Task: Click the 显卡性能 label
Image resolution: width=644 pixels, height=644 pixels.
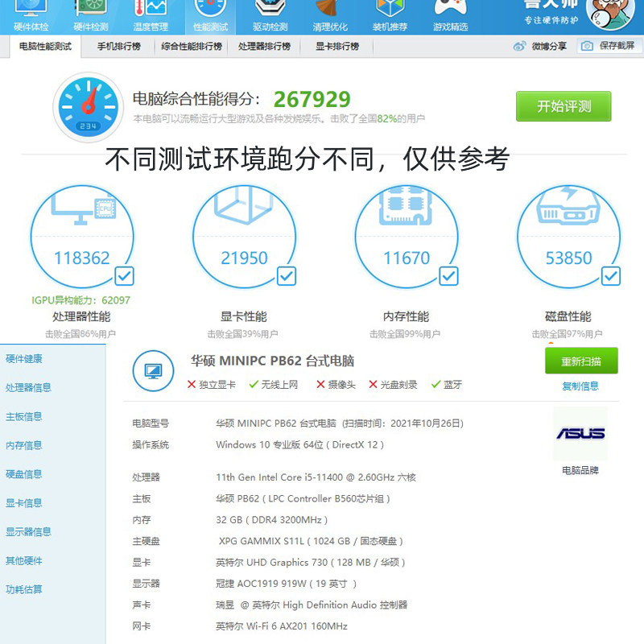Action: [x=244, y=316]
